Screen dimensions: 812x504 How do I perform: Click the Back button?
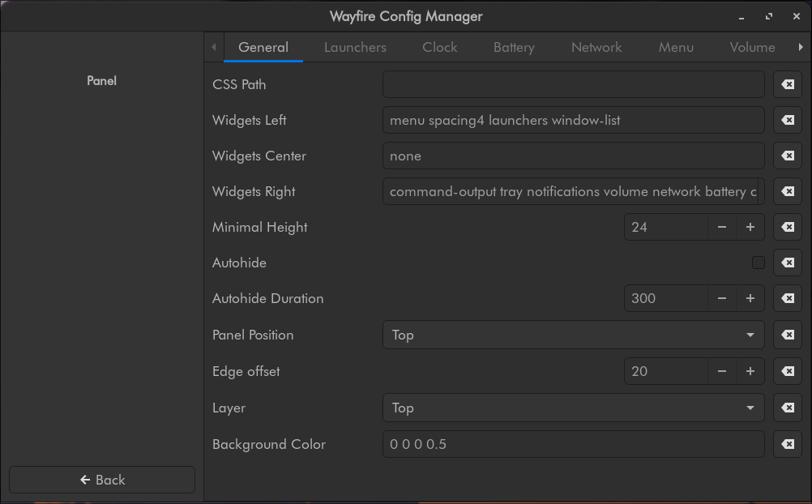click(x=102, y=480)
